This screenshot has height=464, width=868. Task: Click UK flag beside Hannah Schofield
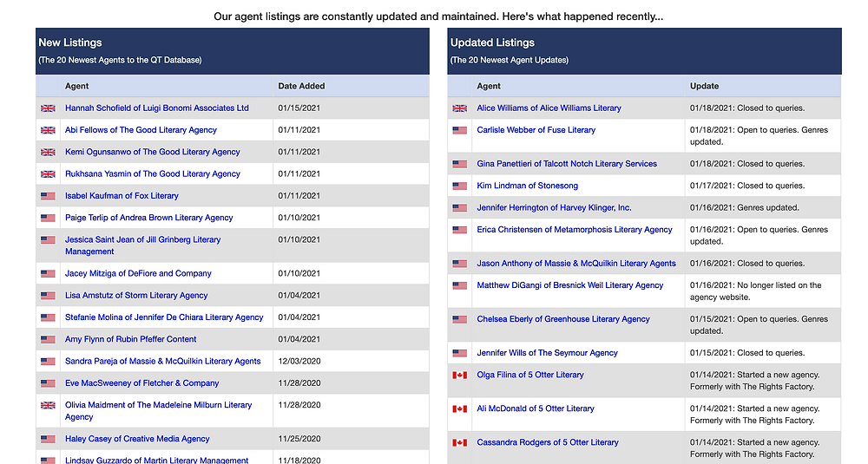48,108
